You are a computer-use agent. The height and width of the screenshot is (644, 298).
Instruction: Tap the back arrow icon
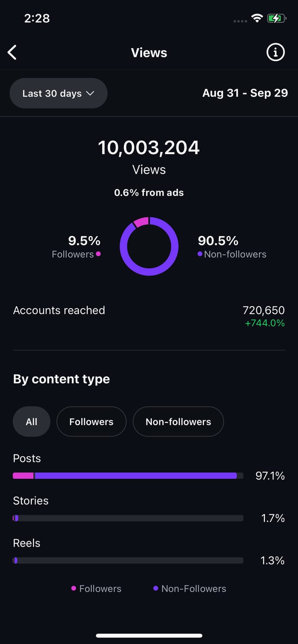tap(12, 53)
